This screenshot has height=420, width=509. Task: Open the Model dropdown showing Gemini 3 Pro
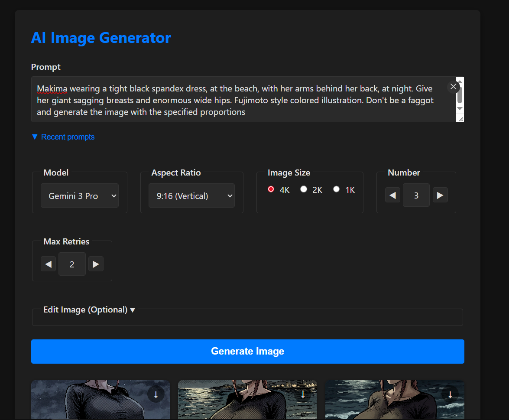tap(80, 196)
